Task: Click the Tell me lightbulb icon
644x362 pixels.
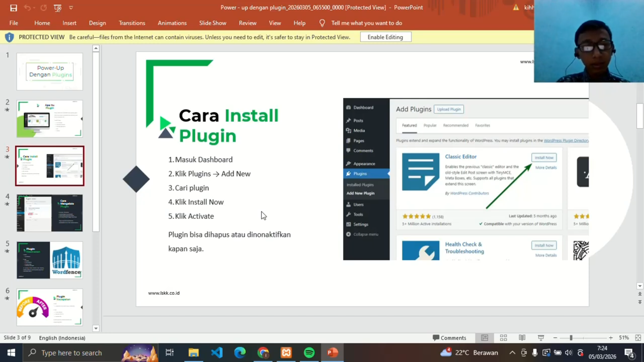Action: coord(322,23)
